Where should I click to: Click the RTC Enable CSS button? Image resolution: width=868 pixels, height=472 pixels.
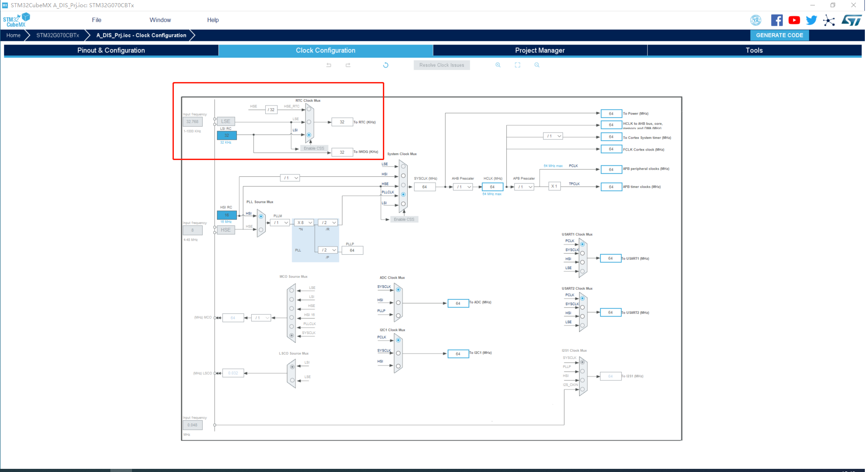pos(314,148)
